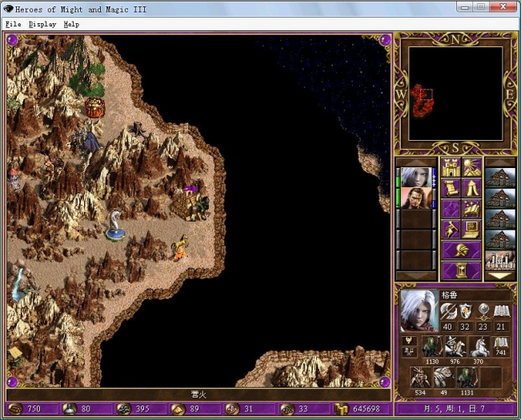Open the File menu
Screen dimensions: 521x420
[x=14, y=24]
